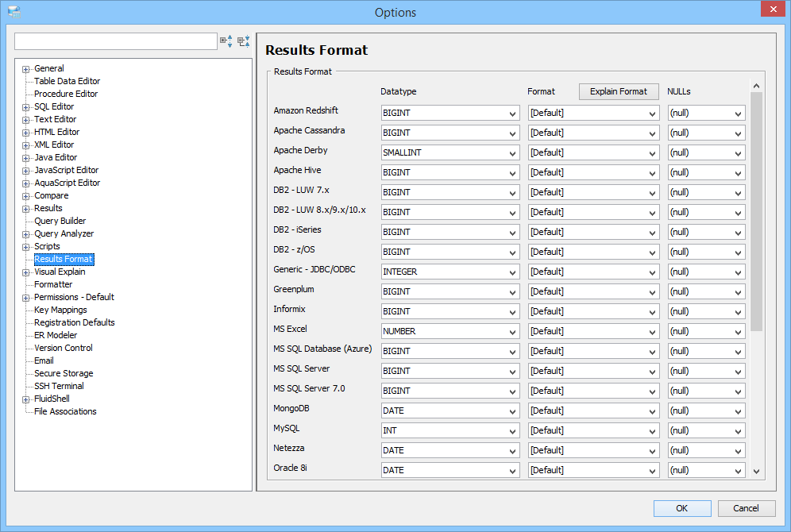Screen dimensions: 791x532
Task: Open ER Modeler options
Action: click(56, 335)
